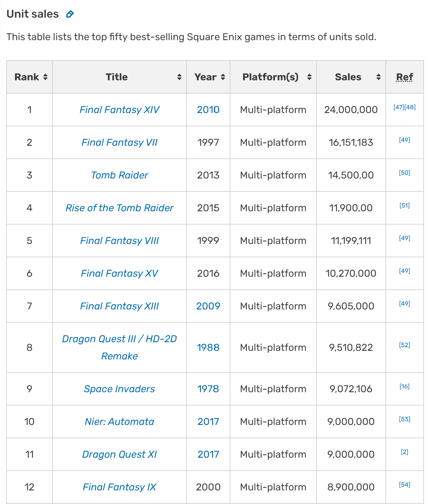Follow the 2017 year link in Dragon Quest XI row

(x=208, y=454)
